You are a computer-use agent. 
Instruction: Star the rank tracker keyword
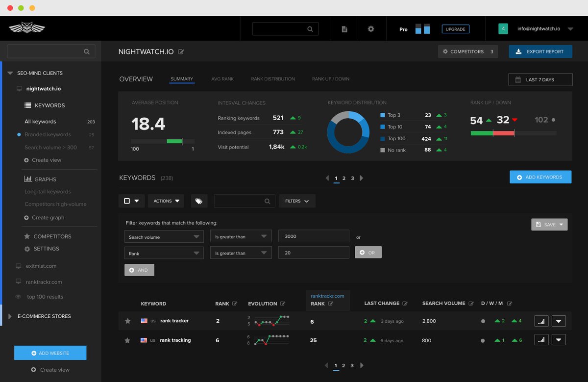(x=128, y=321)
